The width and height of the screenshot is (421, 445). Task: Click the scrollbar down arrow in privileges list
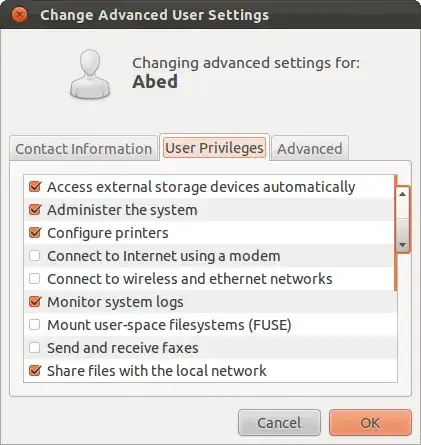[x=402, y=245]
